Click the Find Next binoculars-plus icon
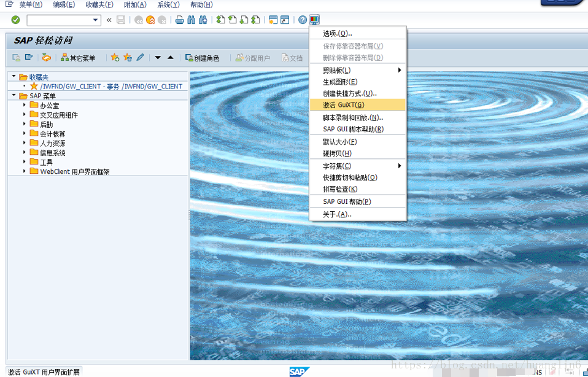 click(x=203, y=20)
